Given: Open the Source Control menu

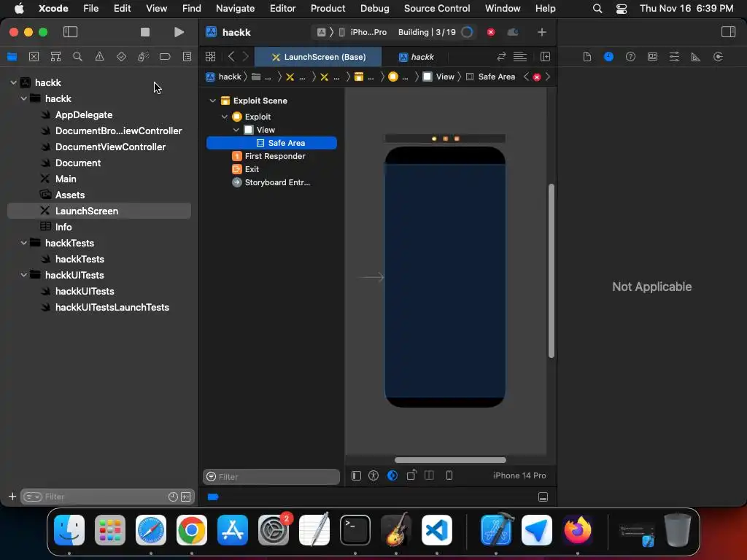Looking at the screenshot, I should coord(437,8).
